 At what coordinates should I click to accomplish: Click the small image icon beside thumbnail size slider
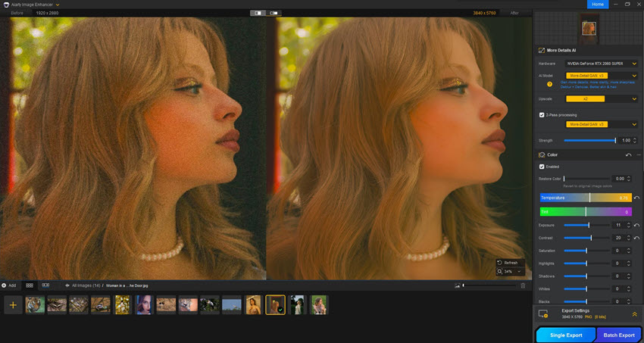457,285
